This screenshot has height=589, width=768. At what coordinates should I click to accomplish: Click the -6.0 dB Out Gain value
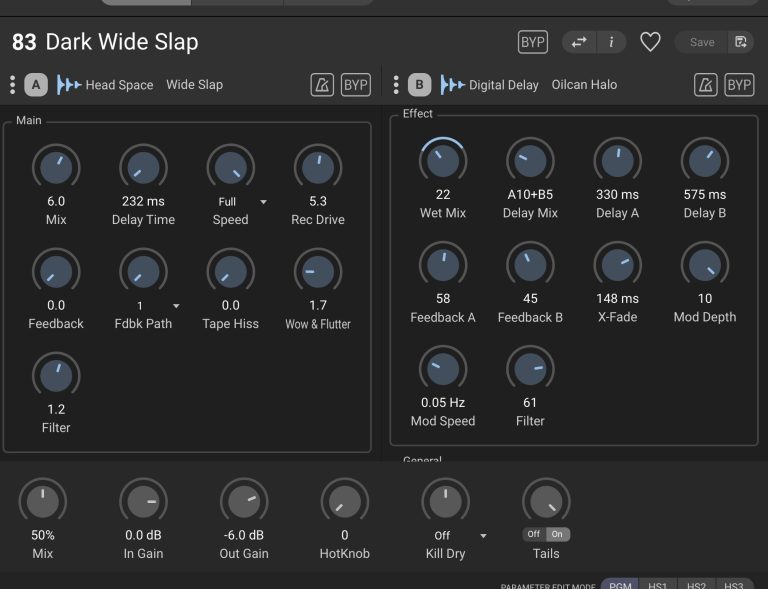(243, 535)
